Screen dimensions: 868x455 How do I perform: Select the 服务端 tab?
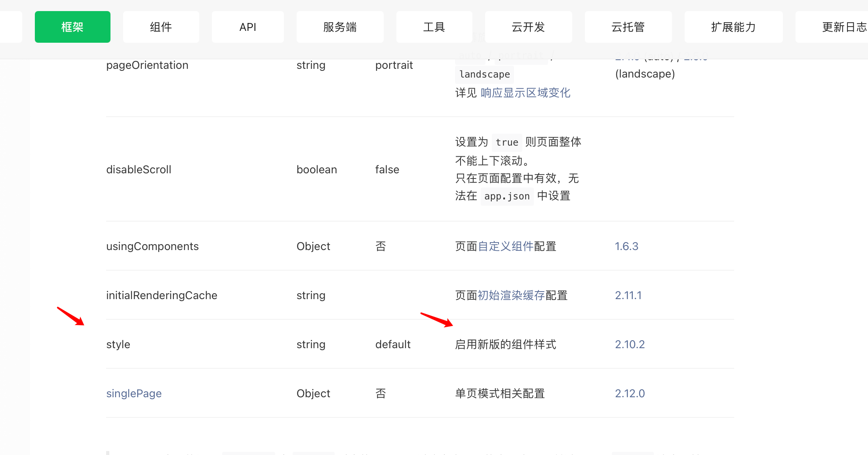pyautogui.click(x=340, y=27)
